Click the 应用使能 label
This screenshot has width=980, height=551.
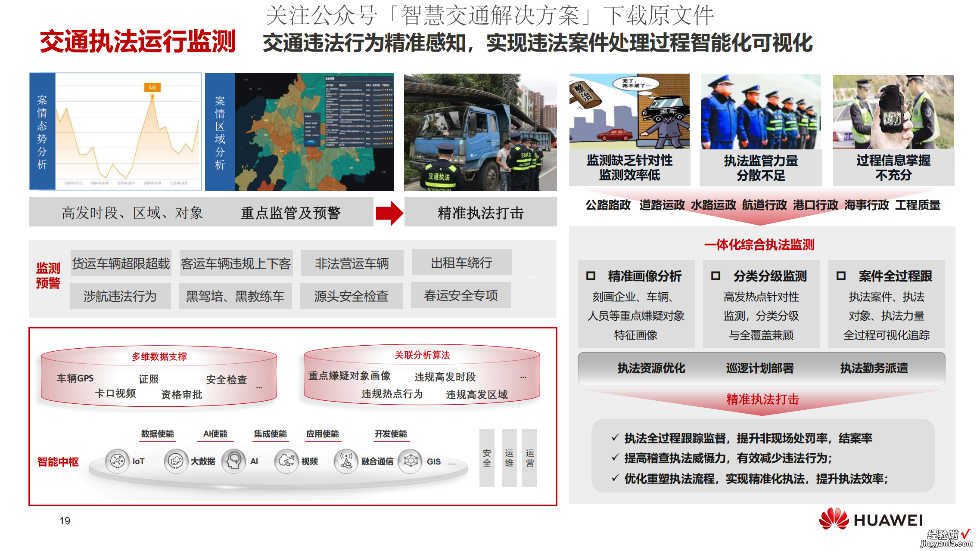point(323,433)
